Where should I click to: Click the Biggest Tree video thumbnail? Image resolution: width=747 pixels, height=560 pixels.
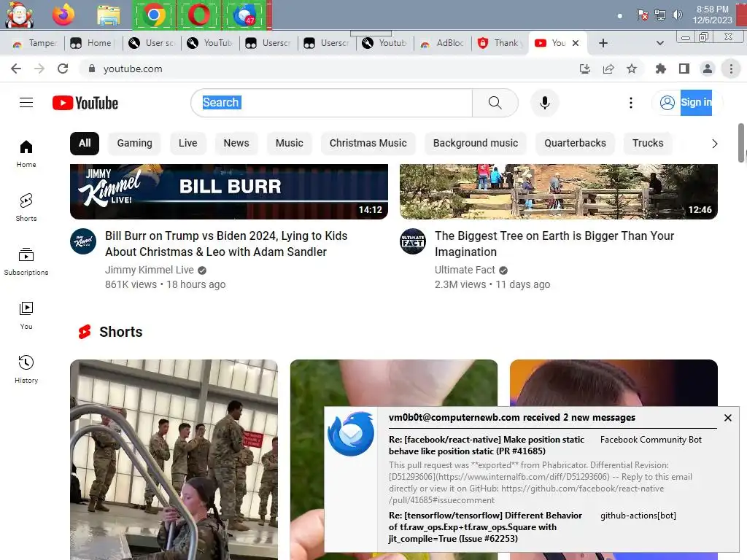[x=558, y=192]
